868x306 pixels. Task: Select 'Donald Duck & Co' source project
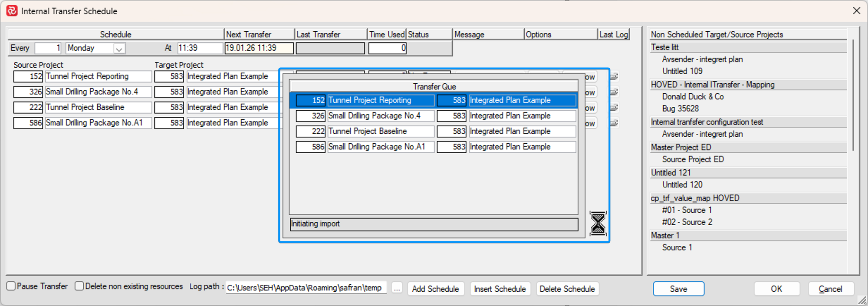(x=693, y=96)
